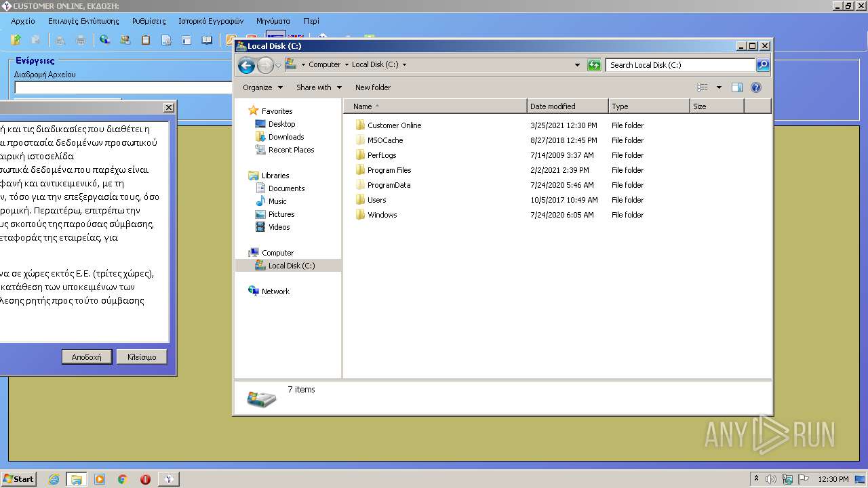The image size is (868, 488).
Task: Expand Computer breadcrumb arrow in address bar
Action: coord(347,65)
